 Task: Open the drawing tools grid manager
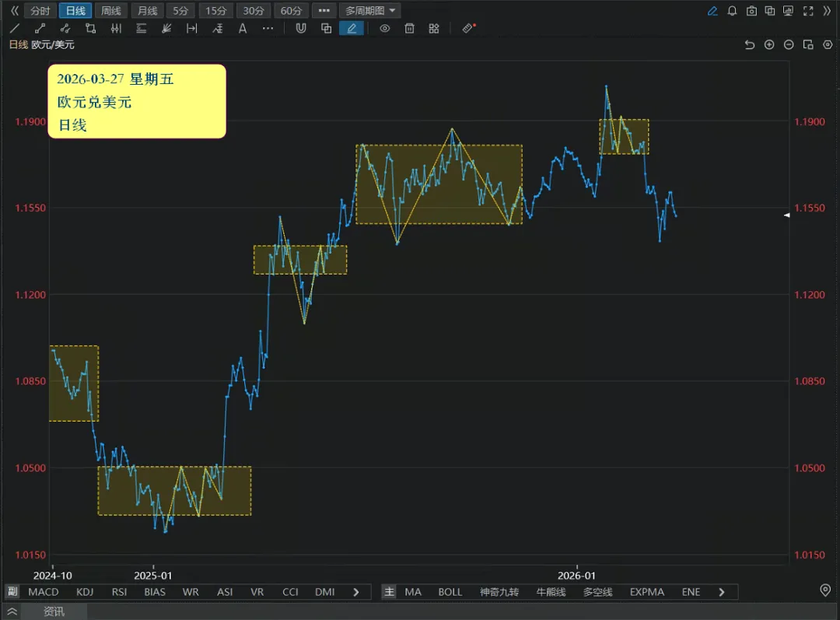tap(434, 29)
